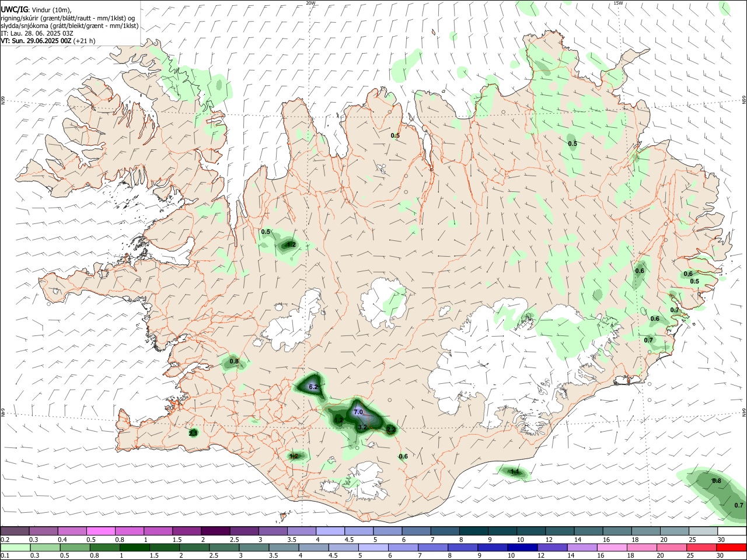747x560 pixels.
Task: Click the dark teal 8 swatch in snow legend
Action: 474,531
